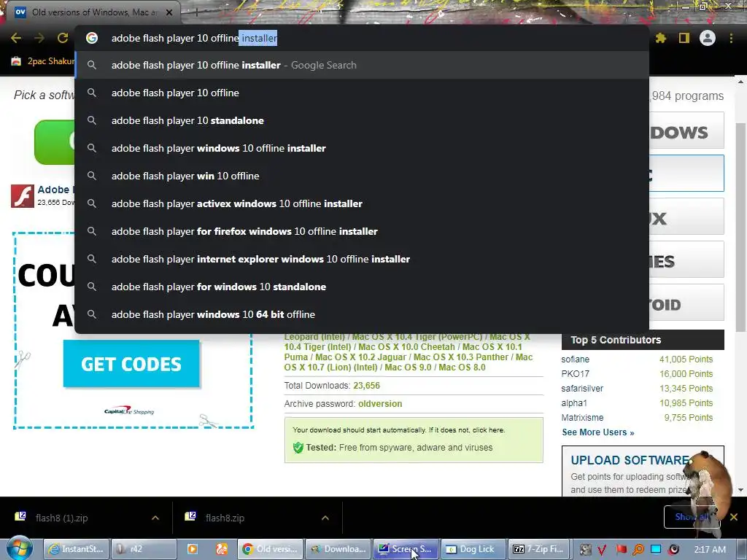This screenshot has width=747, height=560.
Task: Click the green shield Tested icon
Action: click(x=298, y=448)
